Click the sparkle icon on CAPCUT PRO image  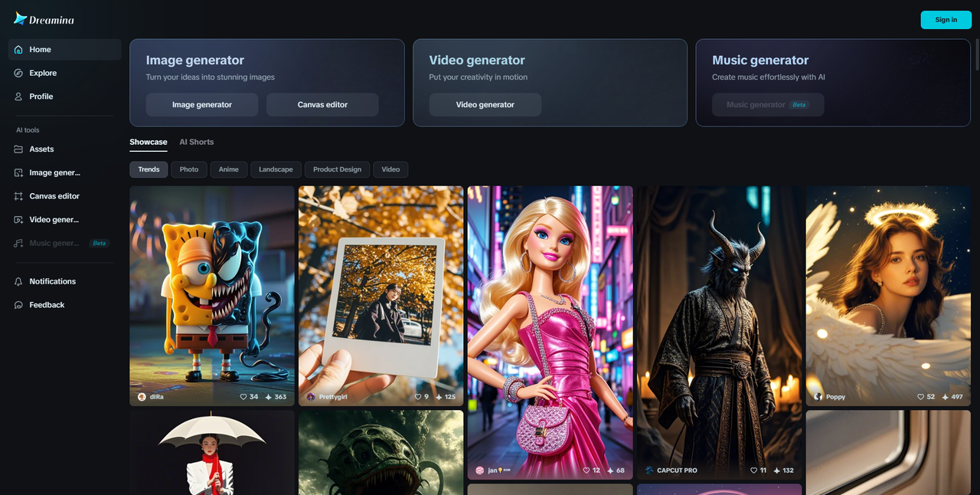point(776,470)
